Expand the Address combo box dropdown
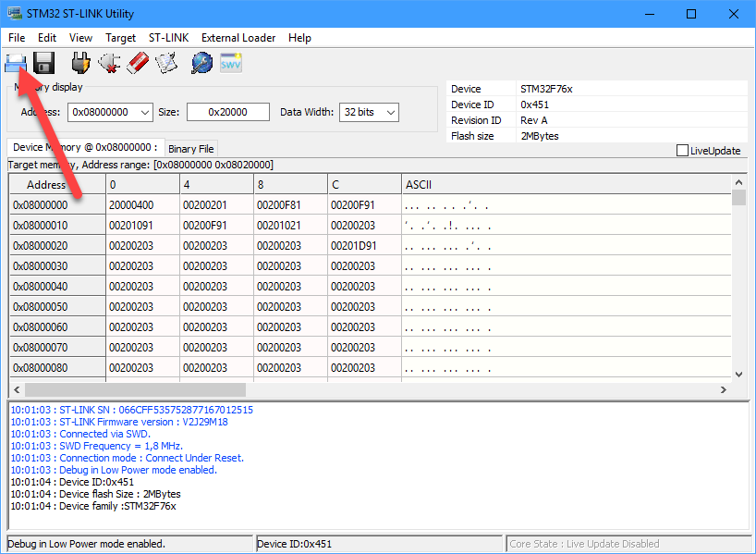756x554 pixels. click(x=145, y=113)
